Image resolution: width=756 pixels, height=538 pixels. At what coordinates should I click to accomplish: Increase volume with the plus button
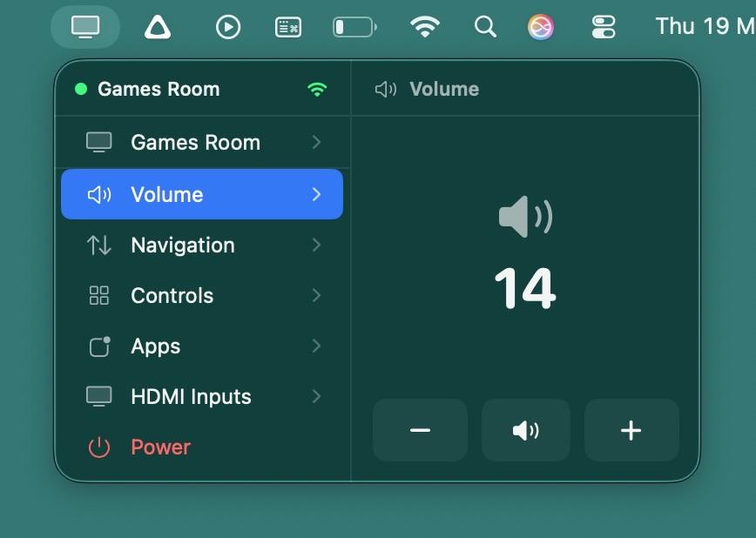coord(631,430)
